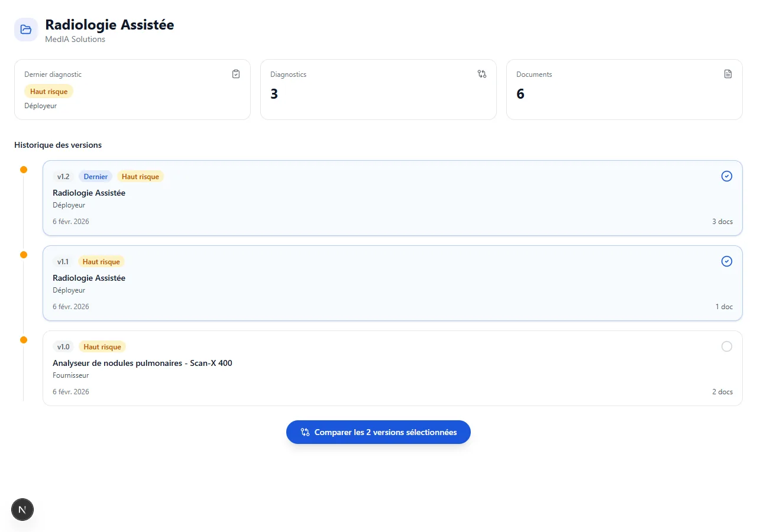
Task: Deselect the v1.2 version checkmark
Action: tap(727, 176)
